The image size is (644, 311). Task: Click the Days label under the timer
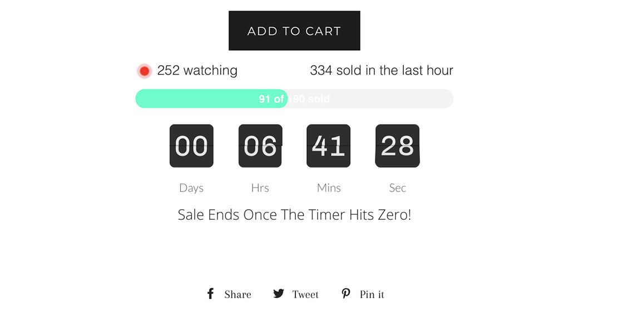(191, 188)
